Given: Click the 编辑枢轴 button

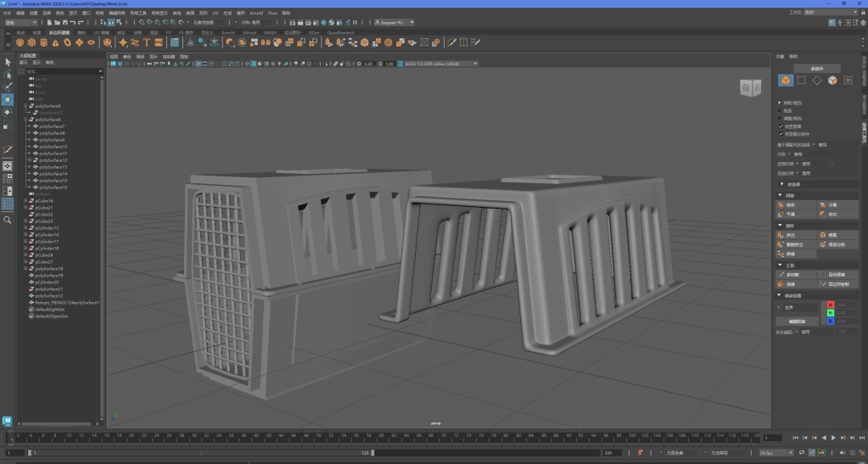Looking at the screenshot, I should pos(797,321).
